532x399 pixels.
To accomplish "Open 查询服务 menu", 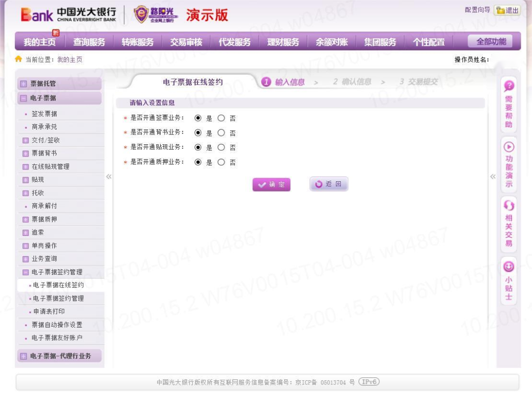I will pyautogui.click(x=89, y=42).
